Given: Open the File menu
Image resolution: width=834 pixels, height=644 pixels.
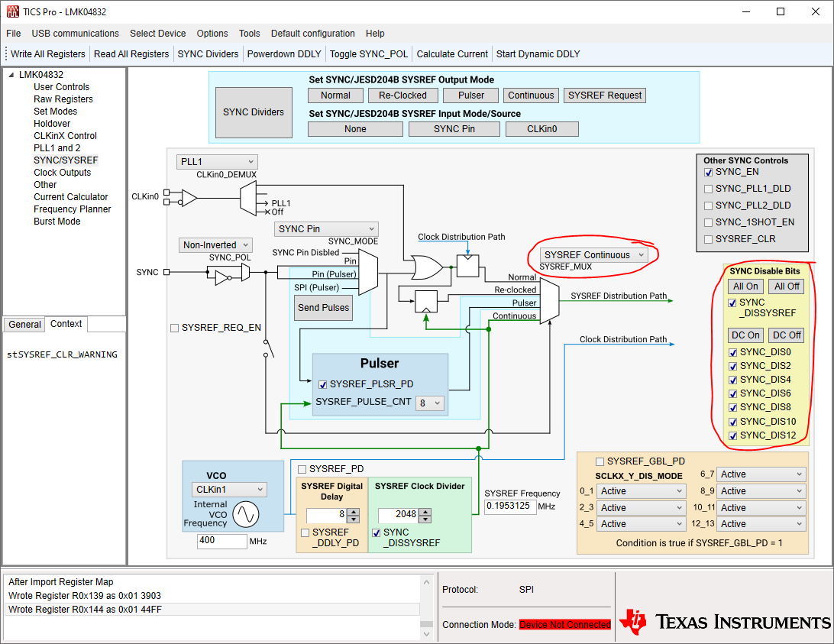Looking at the screenshot, I should [13, 34].
